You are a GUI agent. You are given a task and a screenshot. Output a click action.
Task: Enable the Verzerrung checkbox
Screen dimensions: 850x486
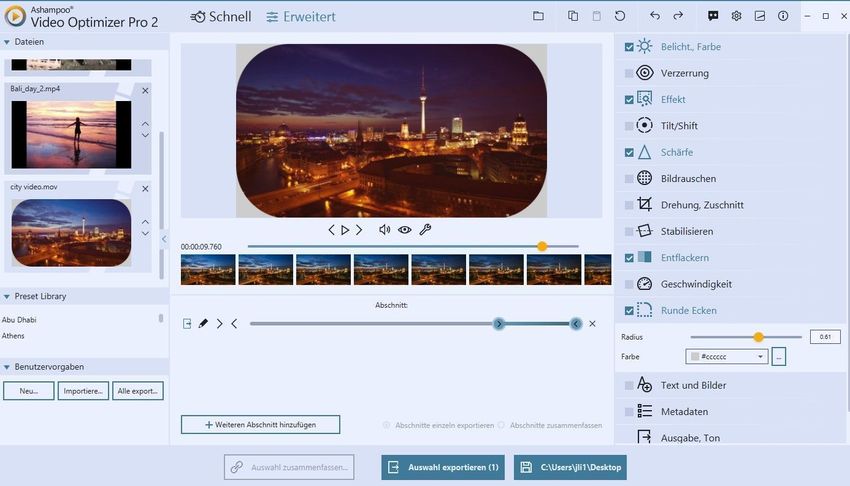629,73
